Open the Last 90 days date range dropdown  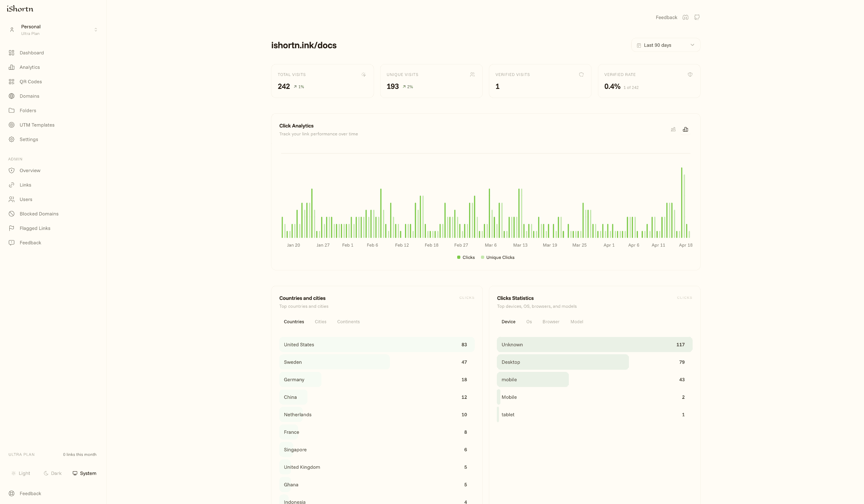point(665,45)
